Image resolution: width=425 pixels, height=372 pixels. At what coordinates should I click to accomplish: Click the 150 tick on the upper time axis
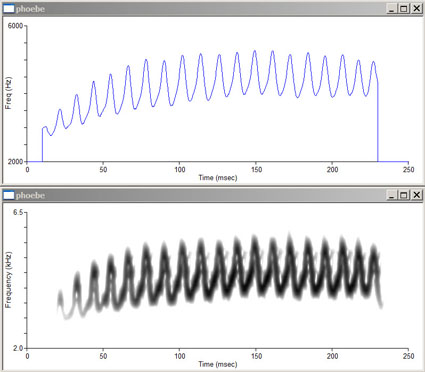tap(256, 170)
